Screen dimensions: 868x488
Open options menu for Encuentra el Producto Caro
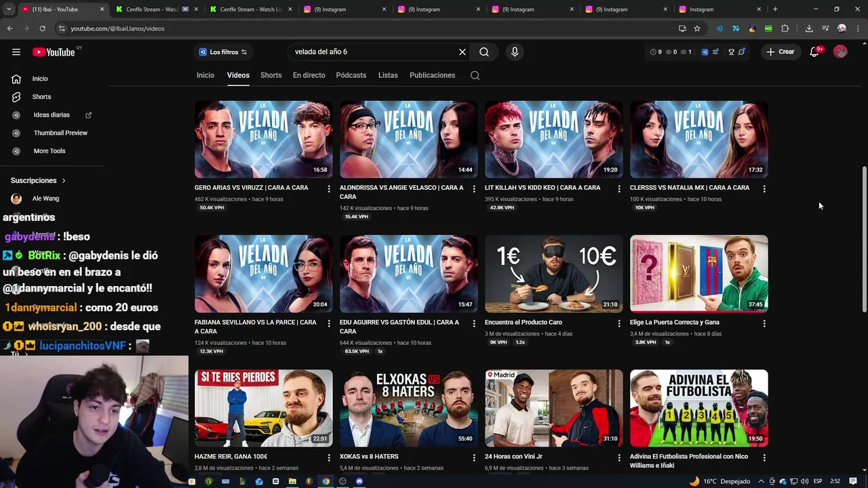click(619, 324)
